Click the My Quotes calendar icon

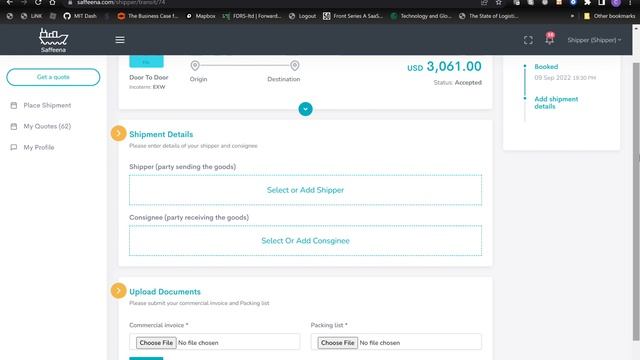[x=13, y=126]
